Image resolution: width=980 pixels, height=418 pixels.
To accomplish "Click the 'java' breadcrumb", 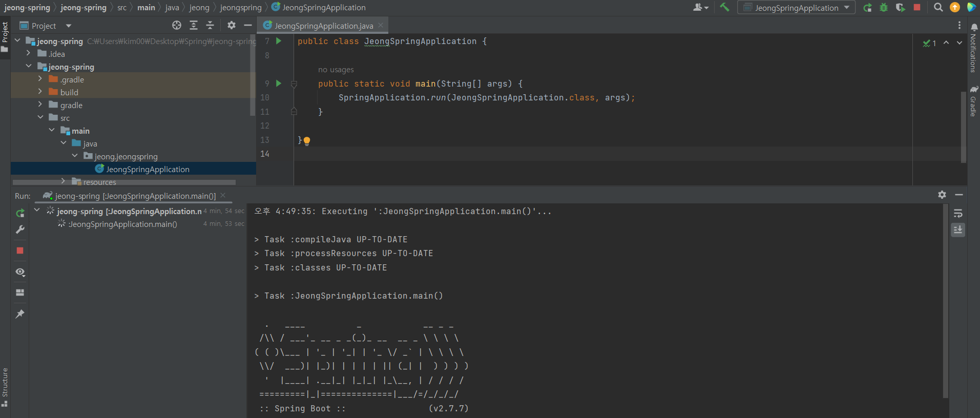I will pos(172,8).
